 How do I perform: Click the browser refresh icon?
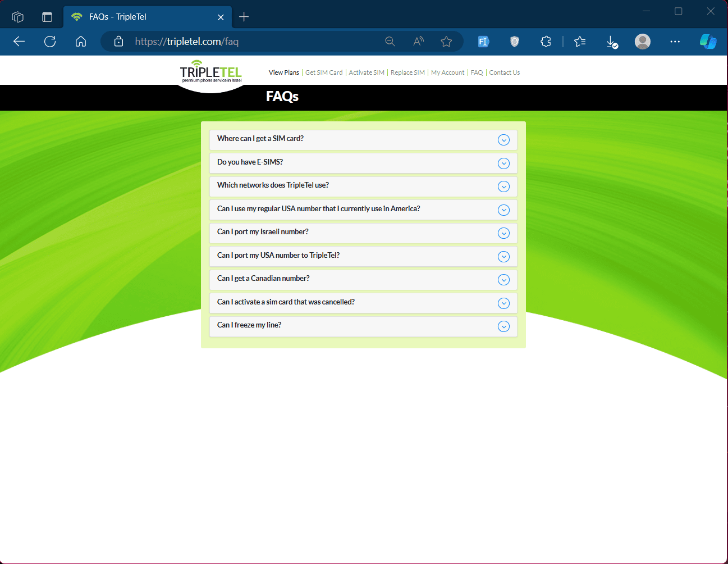coord(50,42)
